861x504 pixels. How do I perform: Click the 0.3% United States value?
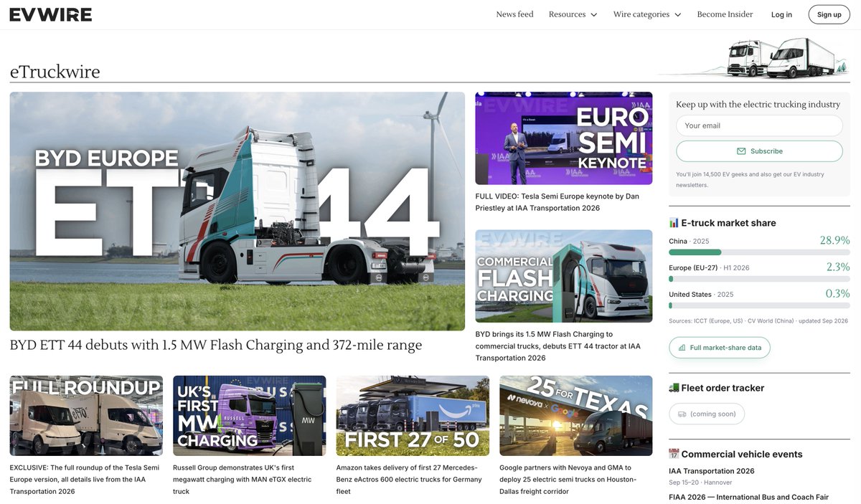[x=838, y=293]
